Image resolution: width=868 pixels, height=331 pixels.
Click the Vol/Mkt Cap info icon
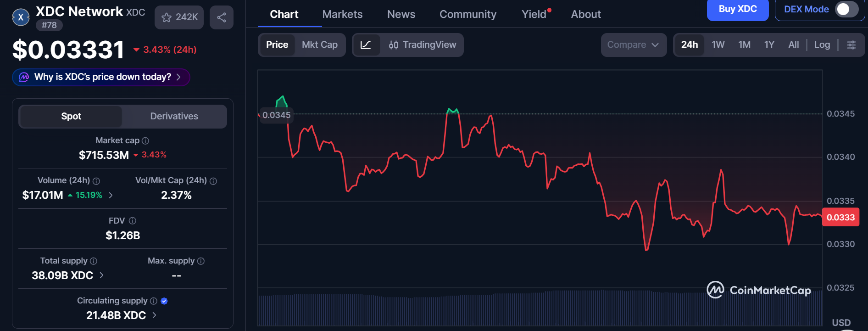(x=213, y=181)
